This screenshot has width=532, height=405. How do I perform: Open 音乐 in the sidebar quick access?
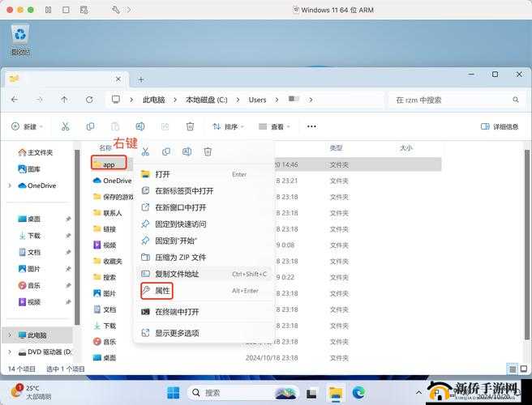click(29, 285)
